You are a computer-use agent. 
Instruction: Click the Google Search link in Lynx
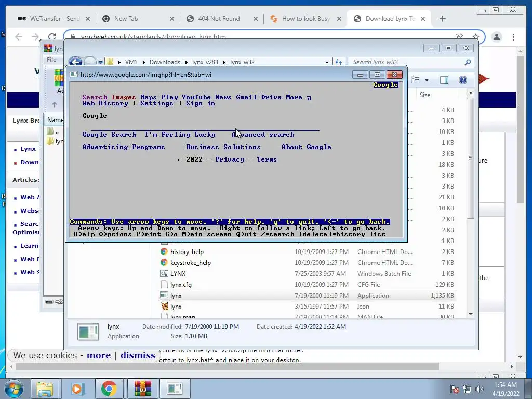coord(109,135)
